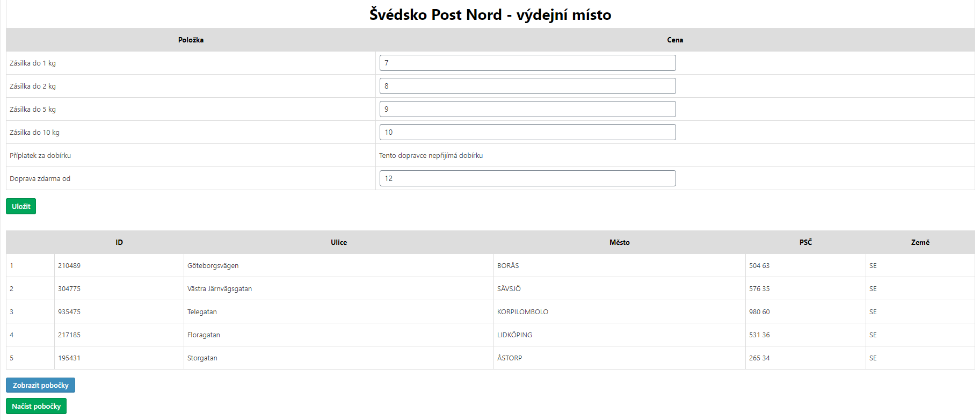
Task: Click the Město column header
Action: 619,242
